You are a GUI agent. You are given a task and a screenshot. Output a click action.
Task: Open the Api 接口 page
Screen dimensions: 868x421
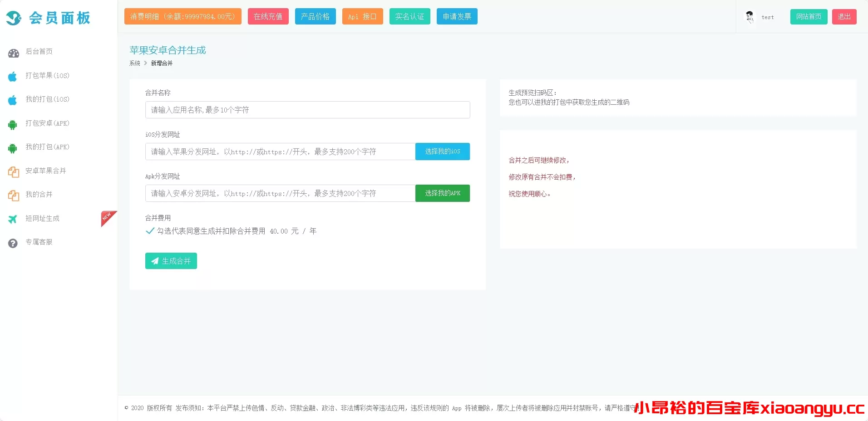(x=362, y=16)
